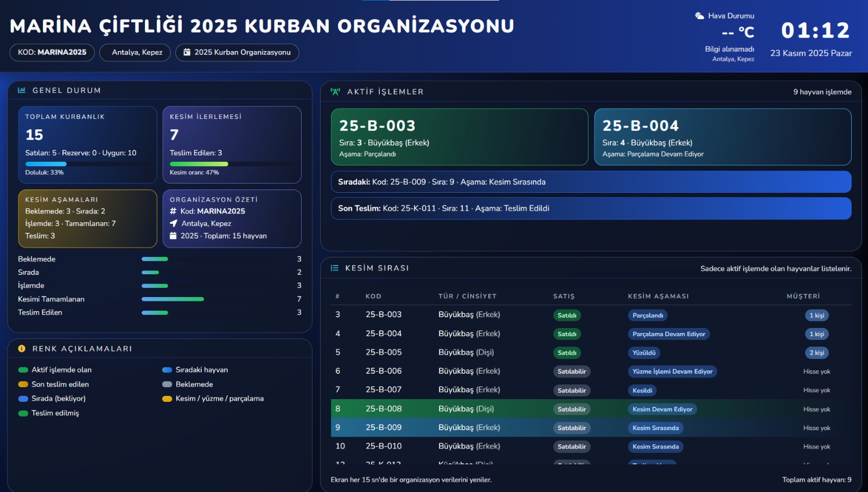Click the info icon on RENK AÇIKLAMALARI panel

coord(22,349)
